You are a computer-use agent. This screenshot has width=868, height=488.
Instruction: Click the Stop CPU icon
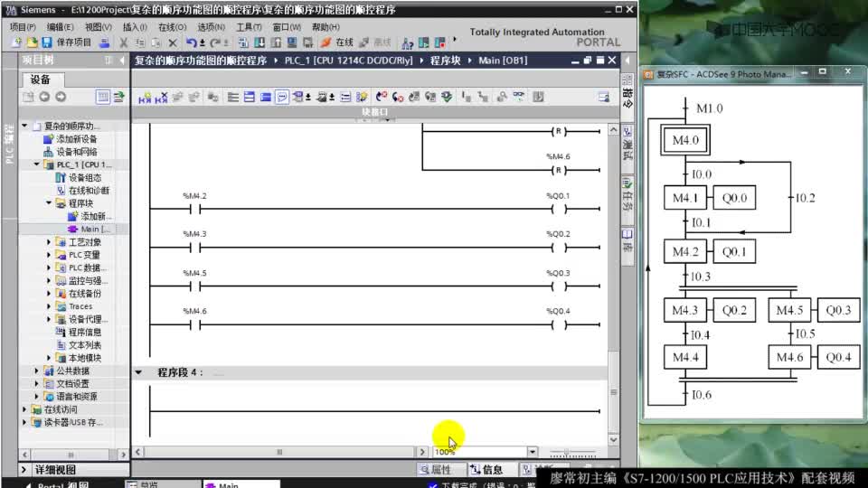pos(440,42)
